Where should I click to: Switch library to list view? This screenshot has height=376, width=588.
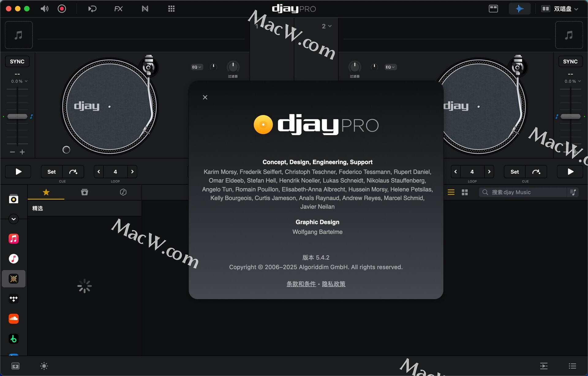coord(451,192)
